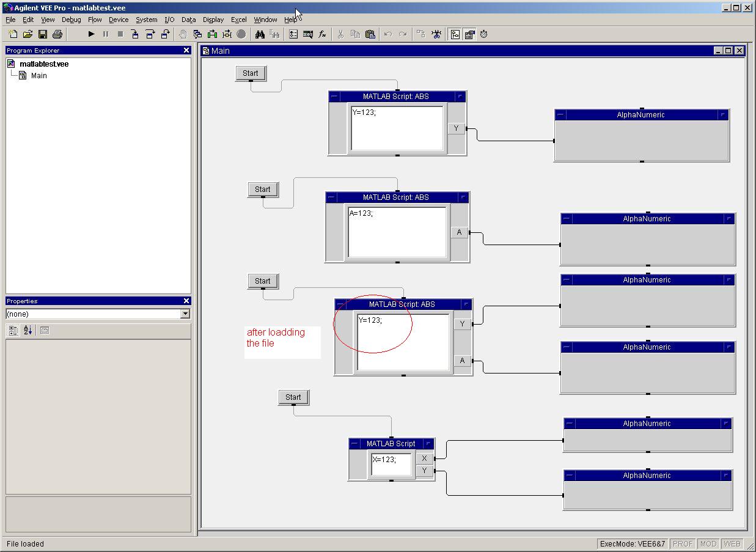Click the stopwatch Profiler icon in the toolbar
756x552 pixels.
click(x=484, y=34)
